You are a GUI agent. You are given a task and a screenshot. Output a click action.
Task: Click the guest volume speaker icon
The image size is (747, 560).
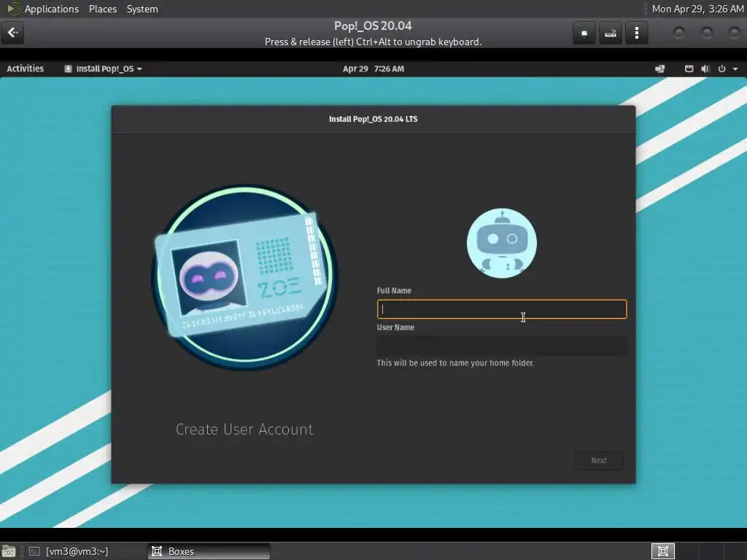click(705, 69)
